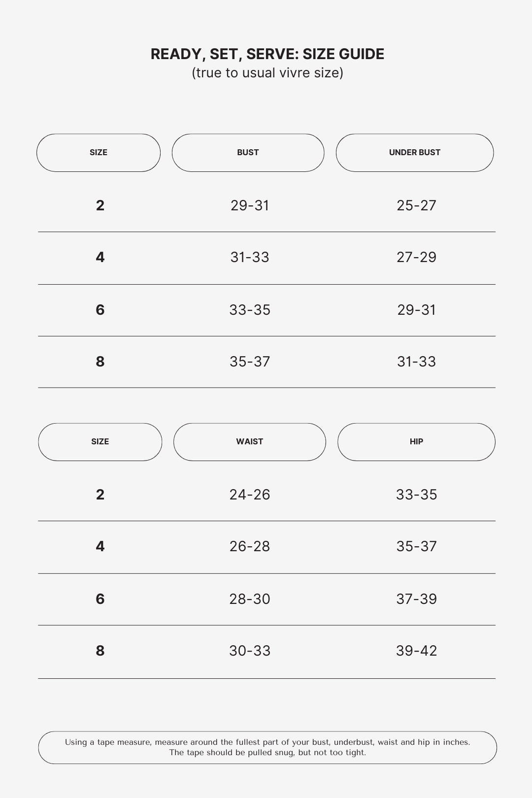This screenshot has width=532, height=798.
Task: Click size 6 label in waist table
Action: 100,599
